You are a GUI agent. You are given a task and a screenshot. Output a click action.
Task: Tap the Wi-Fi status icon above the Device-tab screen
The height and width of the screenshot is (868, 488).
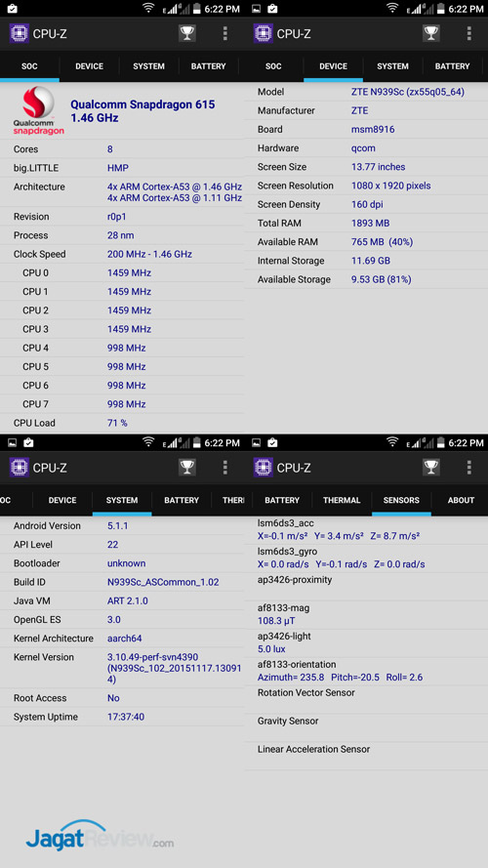392,9
